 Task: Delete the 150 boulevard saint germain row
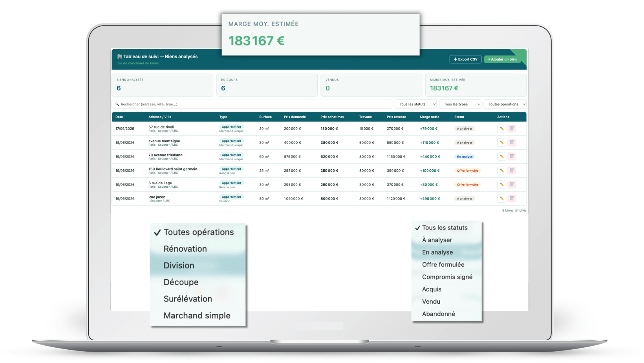coord(512,170)
